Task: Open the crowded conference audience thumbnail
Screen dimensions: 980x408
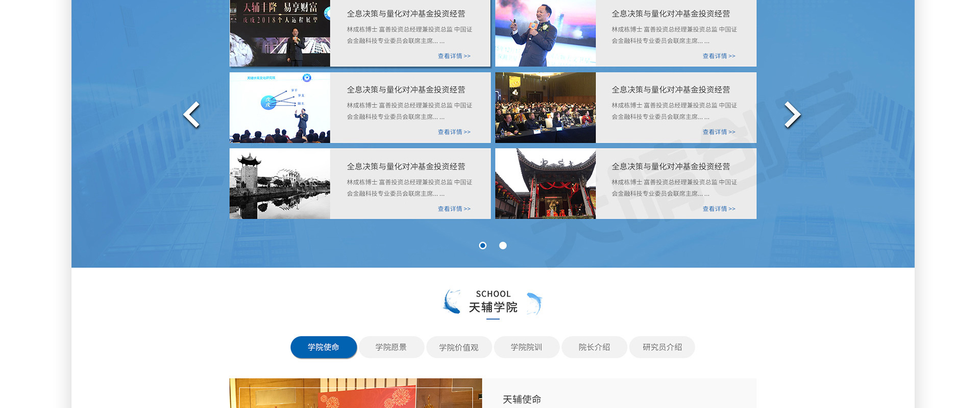Action: (x=545, y=108)
